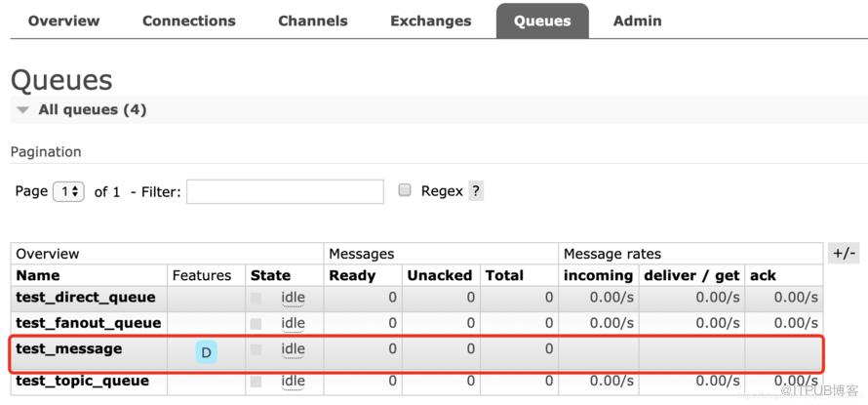Image resolution: width=868 pixels, height=405 pixels.
Task: Go to the Admin tab
Action: [637, 21]
